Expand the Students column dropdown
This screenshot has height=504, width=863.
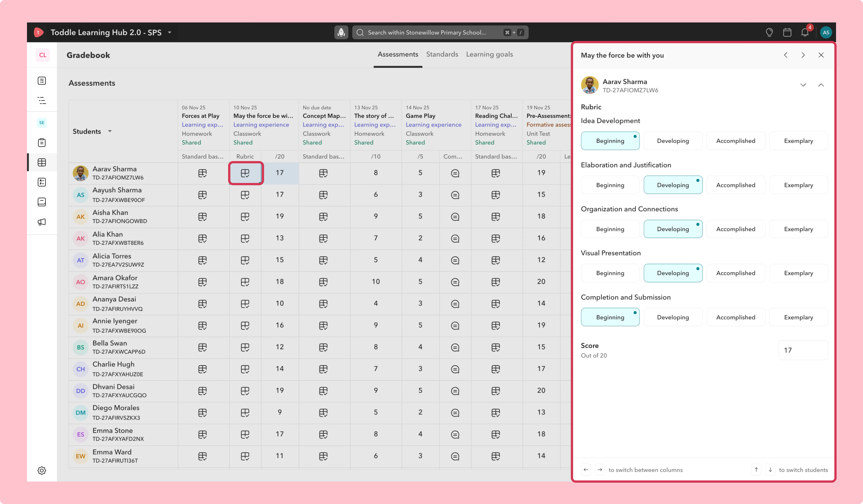110,131
